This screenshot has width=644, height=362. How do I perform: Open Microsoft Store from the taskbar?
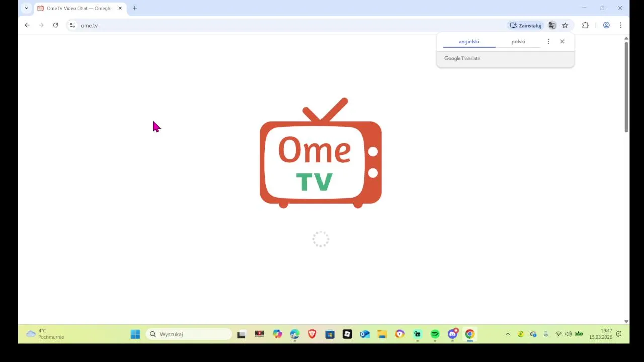pyautogui.click(x=330, y=334)
